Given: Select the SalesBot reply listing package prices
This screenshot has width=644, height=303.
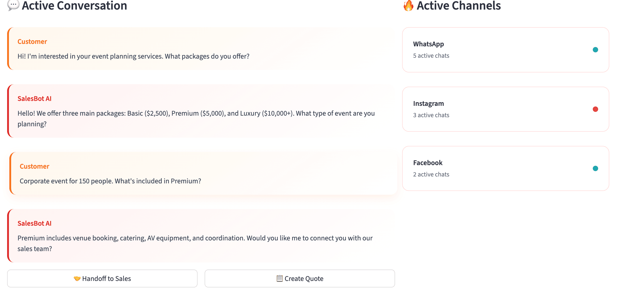Looking at the screenshot, I should pyautogui.click(x=200, y=111).
